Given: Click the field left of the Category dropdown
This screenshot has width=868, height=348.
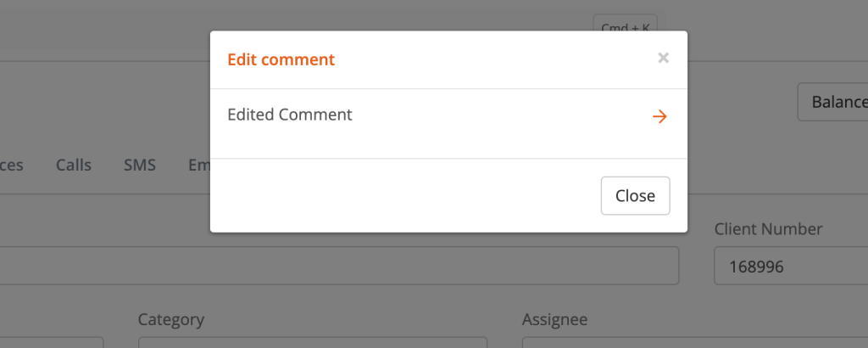Looking at the screenshot, I should (51, 342).
